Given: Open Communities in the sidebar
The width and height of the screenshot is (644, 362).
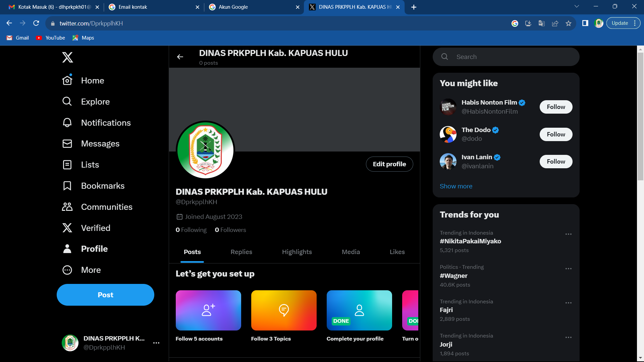Looking at the screenshot, I should (x=97, y=207).
